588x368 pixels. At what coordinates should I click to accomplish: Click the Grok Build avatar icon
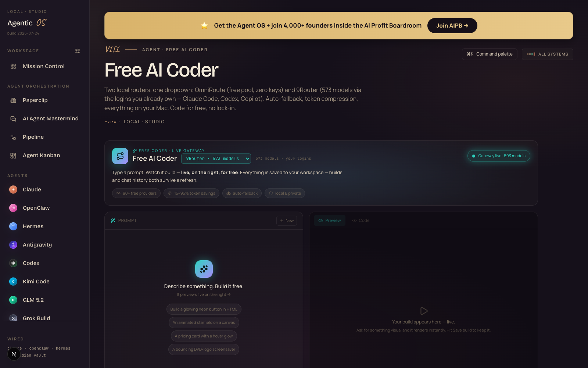(x=13, y=318)
